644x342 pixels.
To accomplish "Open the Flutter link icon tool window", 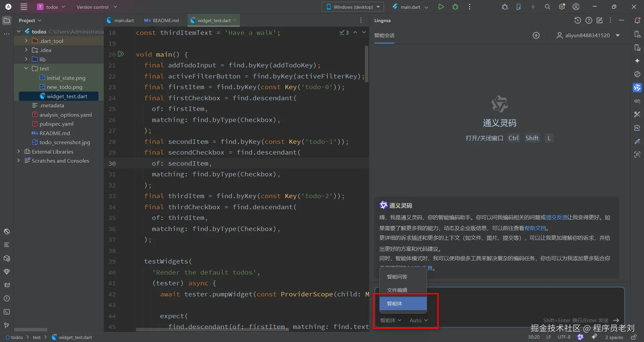I will click(x=637, y=101).
